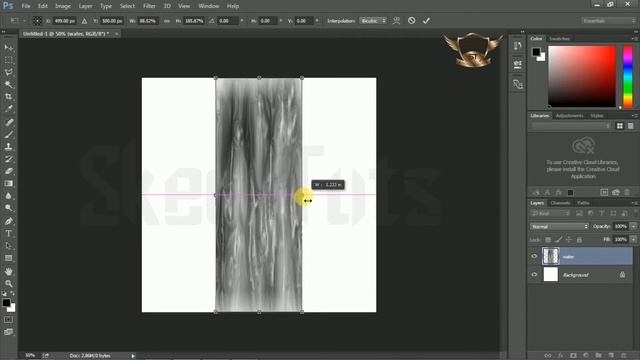Open the Essentials workspace dropdown
This screenshot has height=360, width=640.
[x=609, y=21]
